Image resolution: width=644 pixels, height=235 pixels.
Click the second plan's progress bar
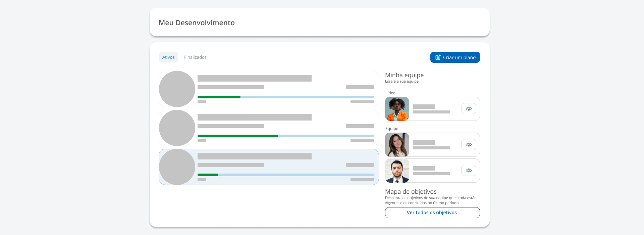[286, 136]
